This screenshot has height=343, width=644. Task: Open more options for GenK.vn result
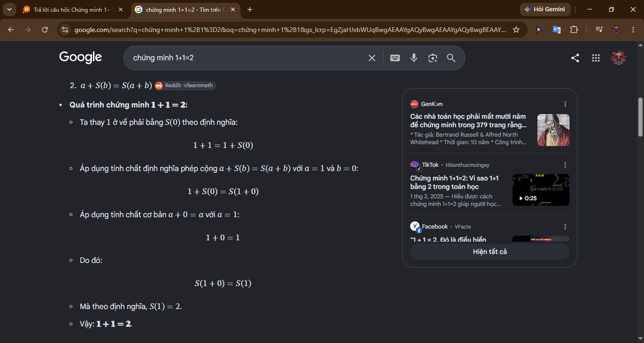tap(565, 104)
